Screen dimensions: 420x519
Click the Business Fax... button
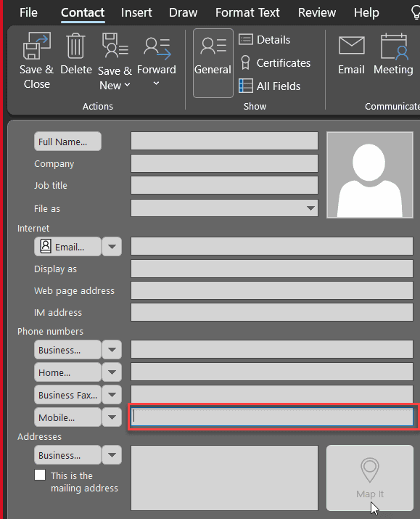click(x=67, y=395)
